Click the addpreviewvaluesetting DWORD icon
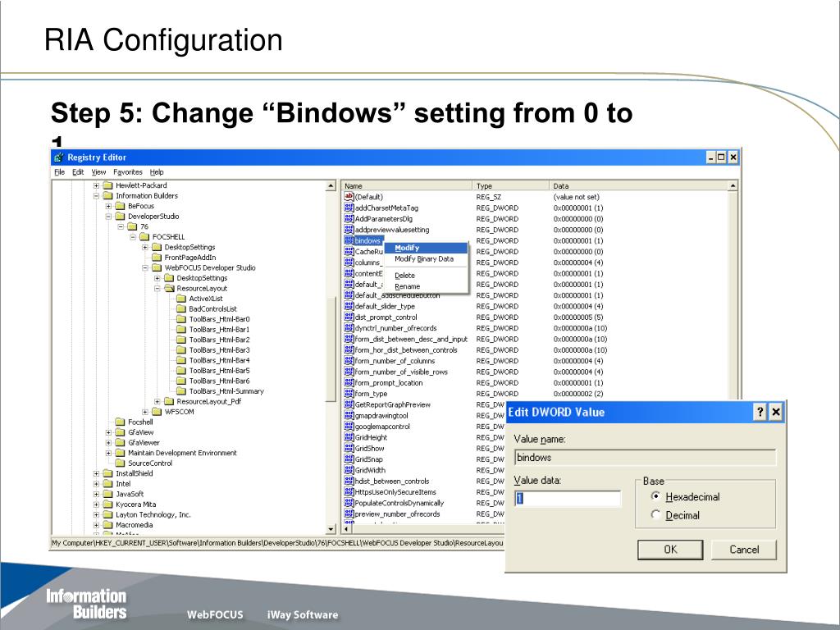 pos(349,230)
